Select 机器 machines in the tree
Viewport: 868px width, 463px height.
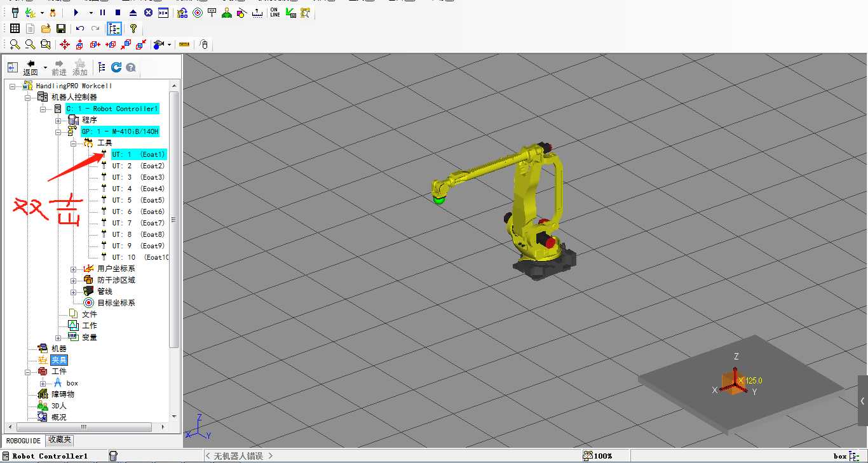59,349
